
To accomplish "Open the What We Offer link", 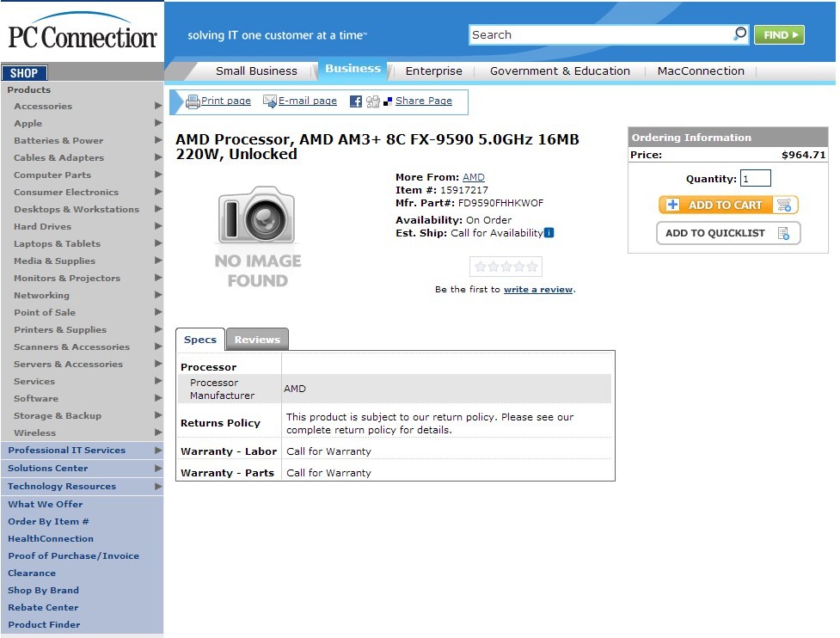I will pos(45,504).
